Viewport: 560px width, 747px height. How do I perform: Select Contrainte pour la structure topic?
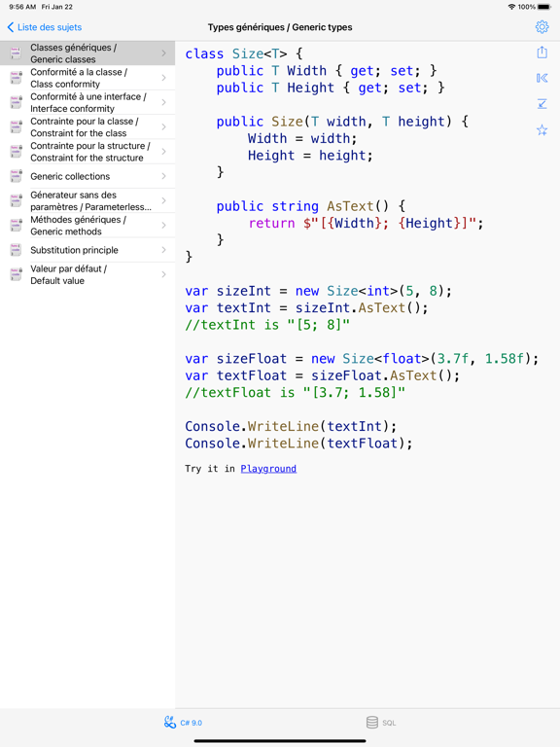(x=87, y=152)
